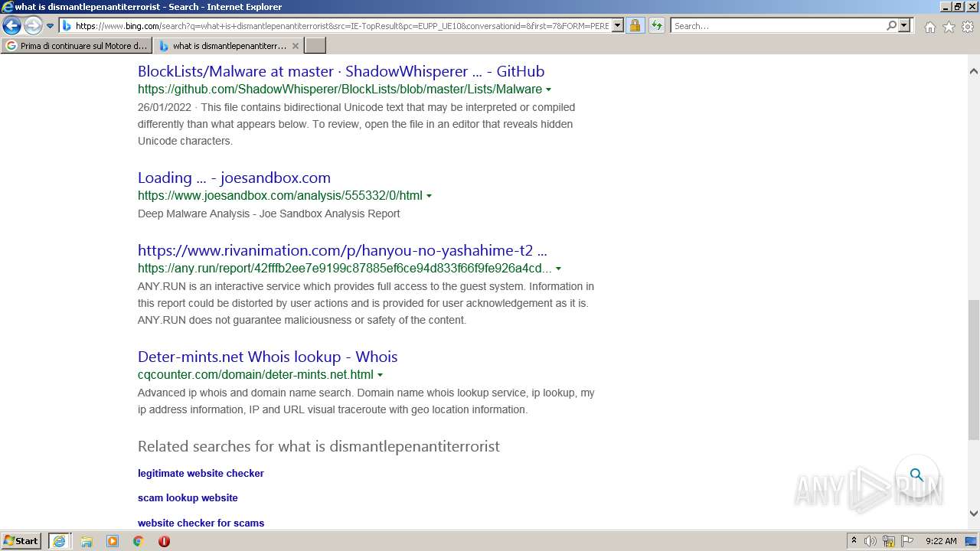
Task: Launch the media player taskbar icon
Action: tap(113, 541)
